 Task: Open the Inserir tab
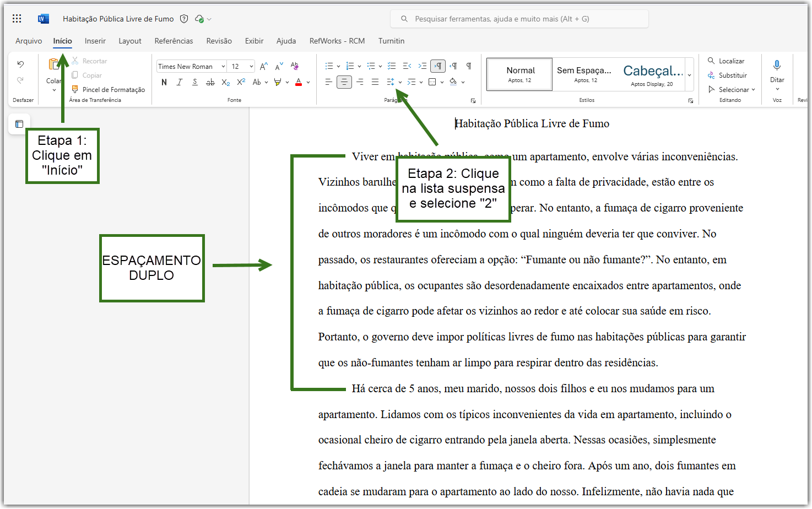click(95, 41)
